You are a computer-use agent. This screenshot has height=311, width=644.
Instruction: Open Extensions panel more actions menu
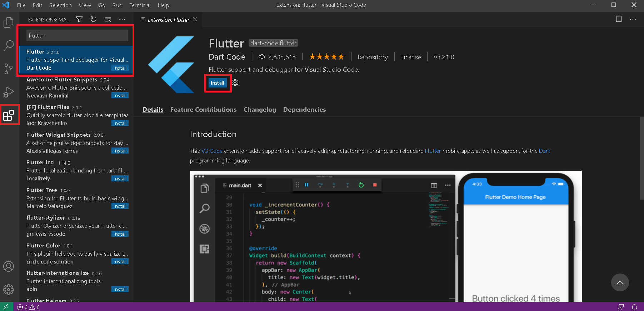122,19
